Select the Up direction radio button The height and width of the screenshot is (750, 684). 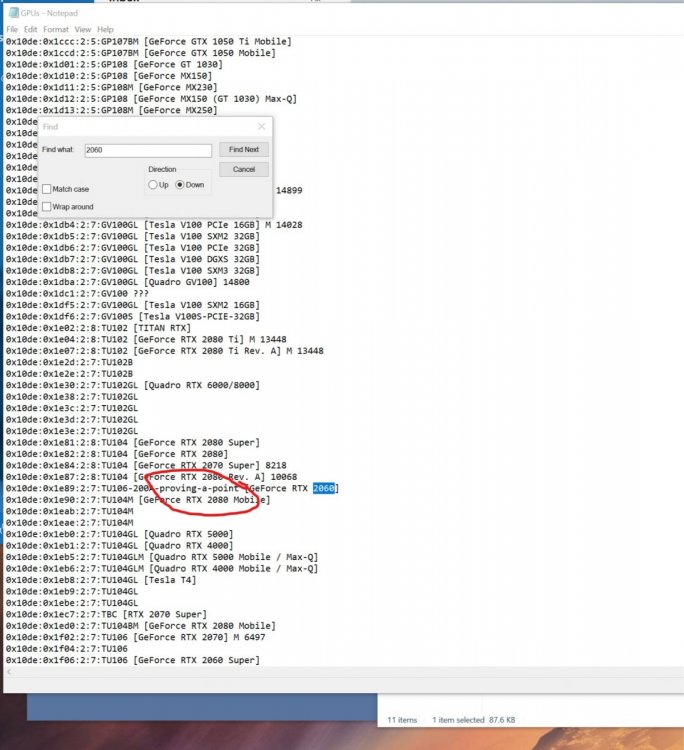pyautogui.click(x=153, y=185)
